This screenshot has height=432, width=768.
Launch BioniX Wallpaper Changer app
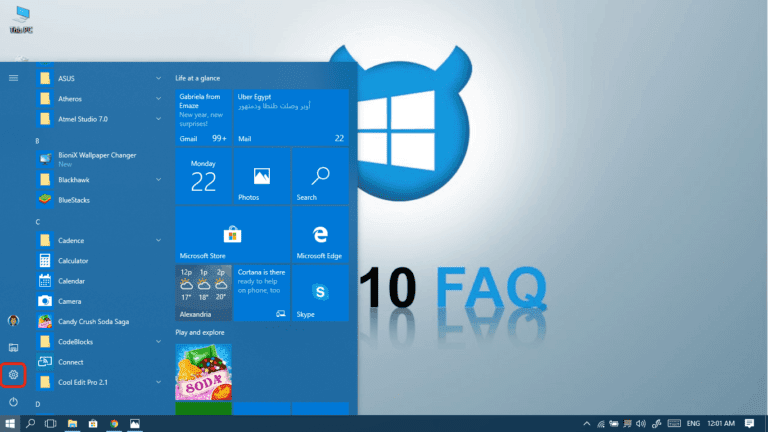[x=98, y=159]
